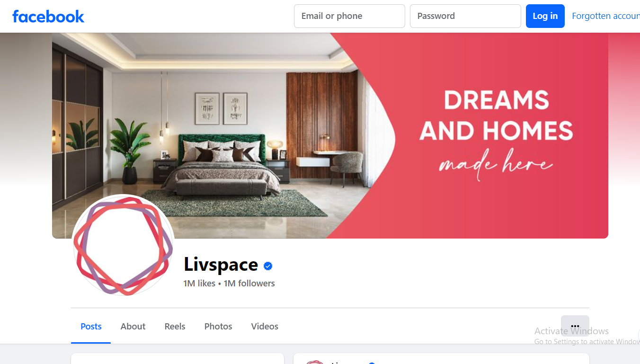This screenshot has height=364, width=640.
Task: Open the Forgotten account link
Action: tap(606, 16)
